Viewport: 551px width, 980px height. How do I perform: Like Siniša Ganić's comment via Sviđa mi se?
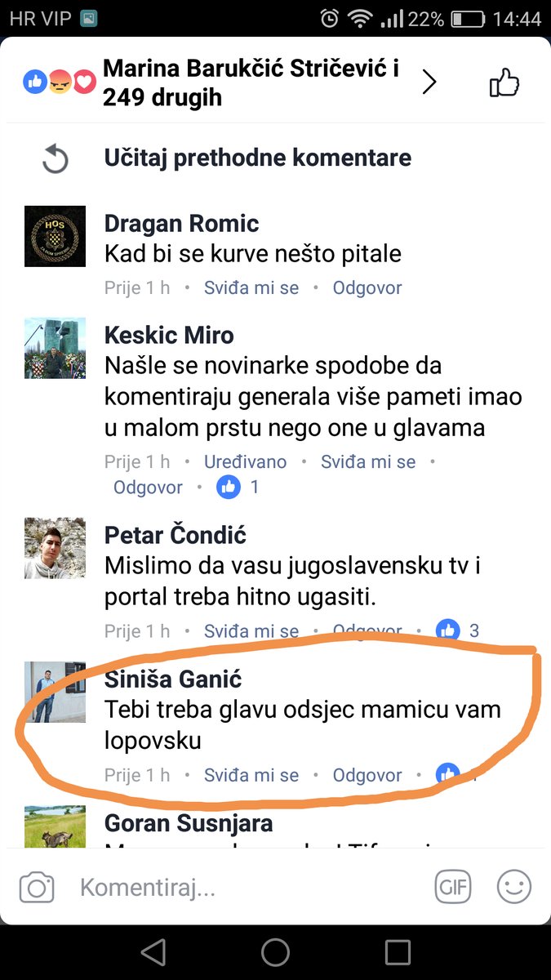251,775
